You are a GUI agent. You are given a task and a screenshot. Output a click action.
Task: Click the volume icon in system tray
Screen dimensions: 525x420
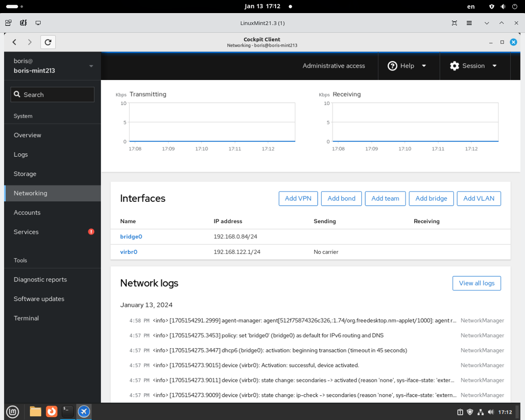coord(491,412)
